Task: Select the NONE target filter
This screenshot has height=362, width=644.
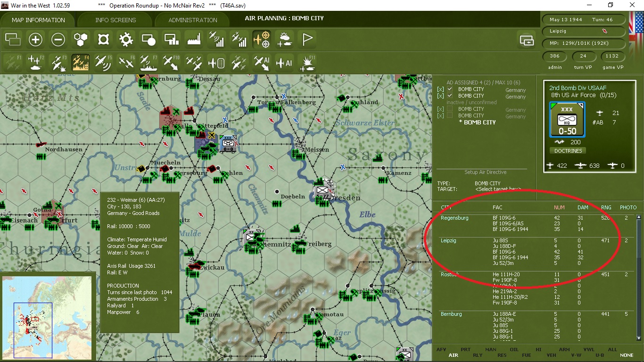Action: tap(627, 355)
